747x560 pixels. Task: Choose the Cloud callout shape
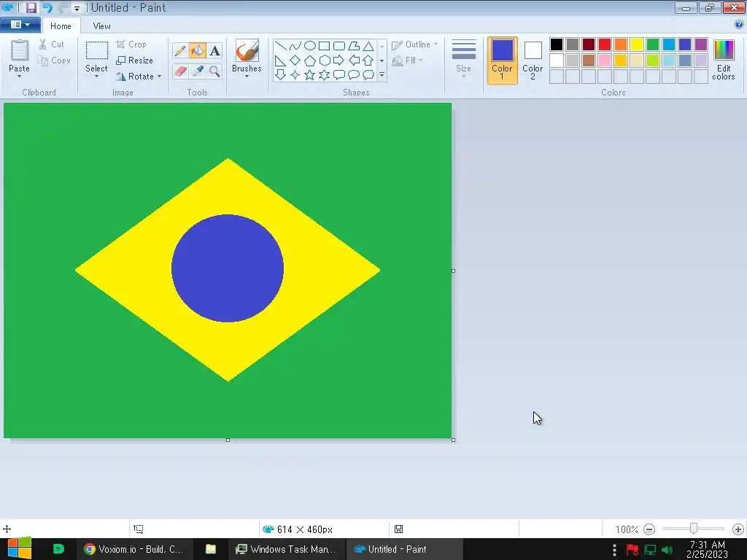click(368, 75)
